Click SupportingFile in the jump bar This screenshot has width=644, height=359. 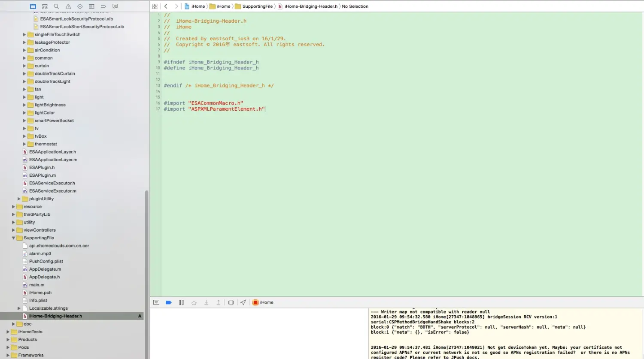point(254,6)
